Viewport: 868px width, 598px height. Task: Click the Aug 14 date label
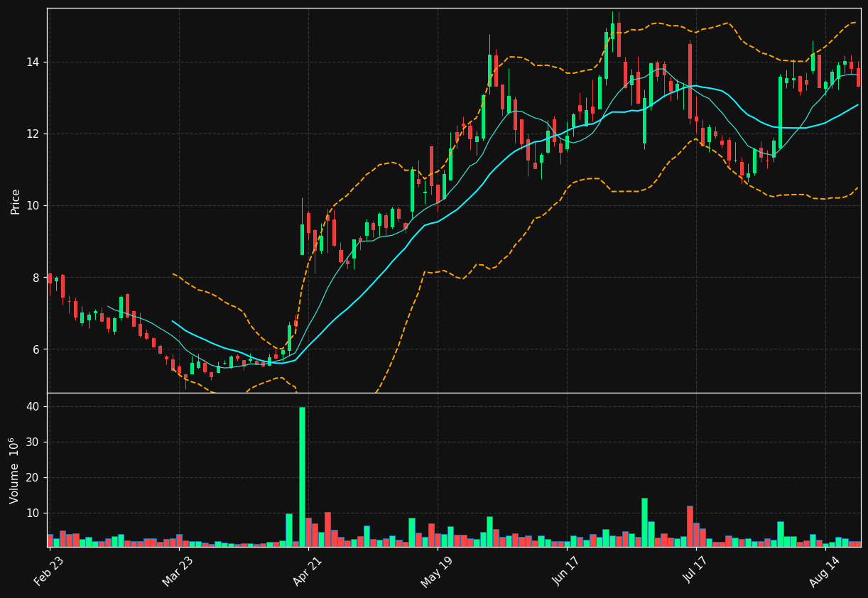tap(825, 572)
